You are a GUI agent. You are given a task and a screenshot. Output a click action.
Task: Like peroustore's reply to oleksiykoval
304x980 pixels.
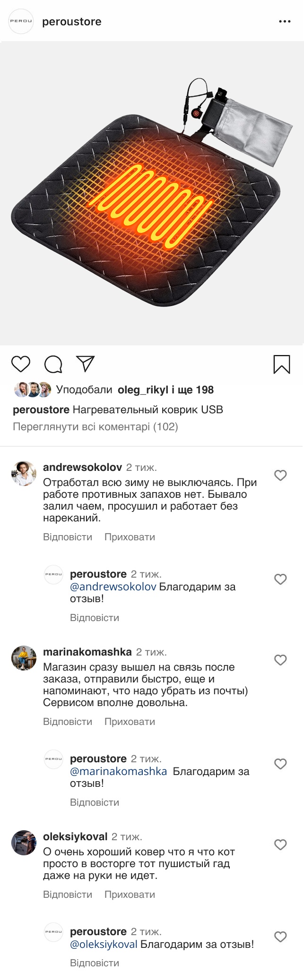coord(280,937)
